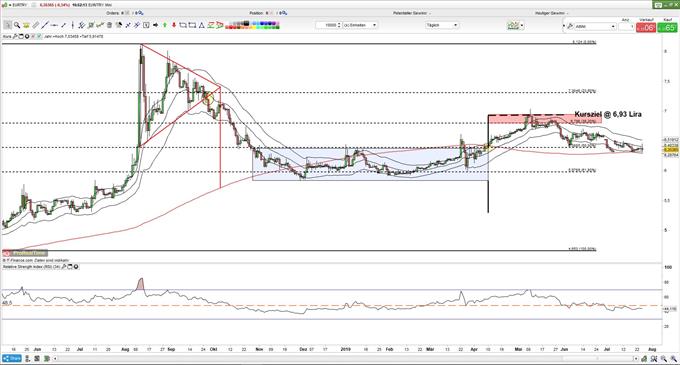Click the 'Kursziel @ 6,93 Lira' annotation

click(608, 114)
